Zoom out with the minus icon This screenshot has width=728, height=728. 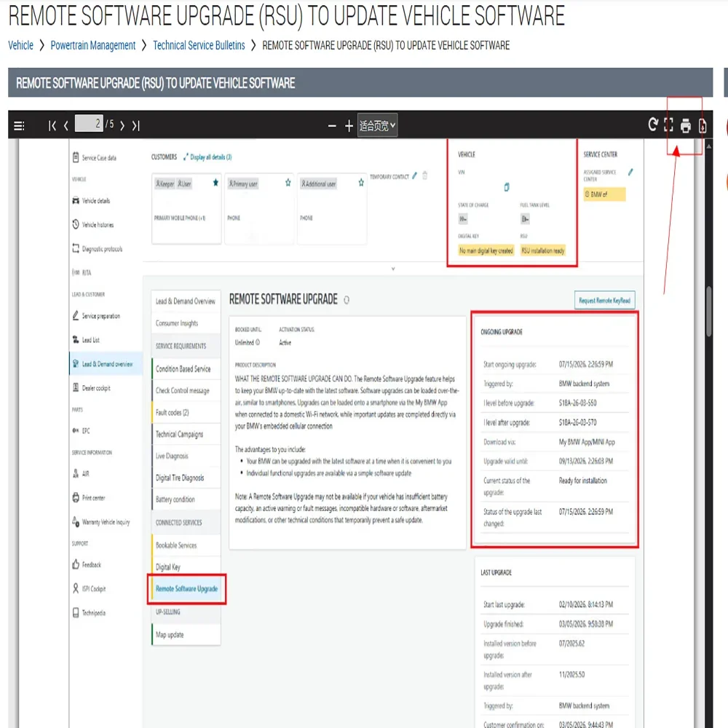point(332,126)
